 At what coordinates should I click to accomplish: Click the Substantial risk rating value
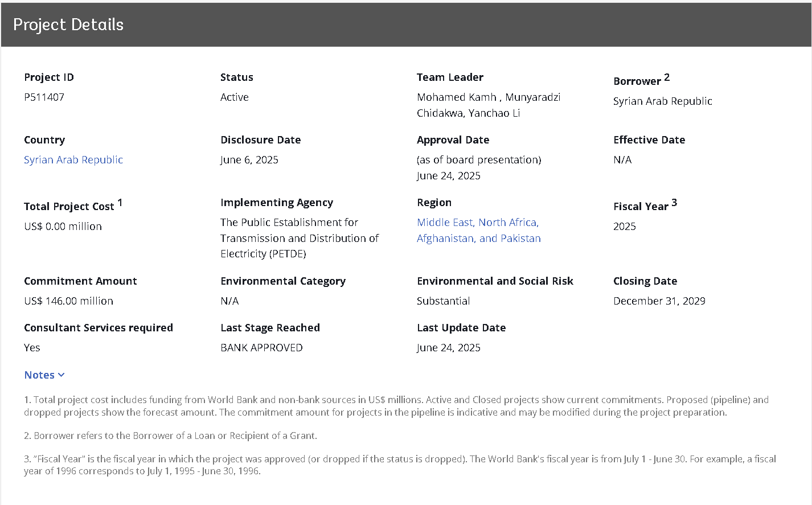tap(443, 301)
